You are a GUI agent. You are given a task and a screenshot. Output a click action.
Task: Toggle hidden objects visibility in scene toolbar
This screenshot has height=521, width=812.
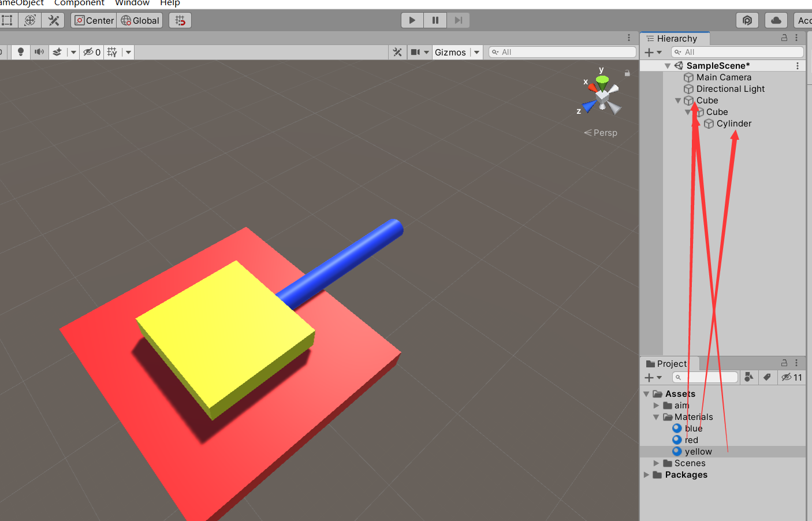coord(91,52)
